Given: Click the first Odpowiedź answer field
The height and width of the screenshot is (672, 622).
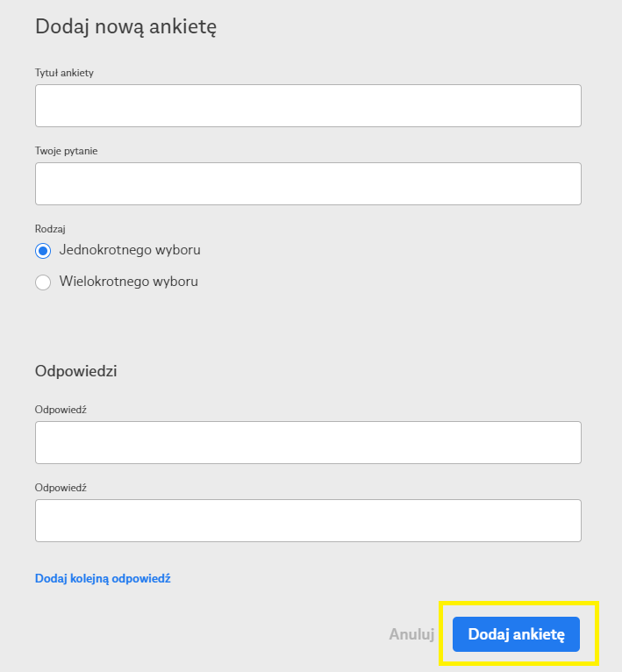Looking at the screenshot, I should [x=308, y=442].
